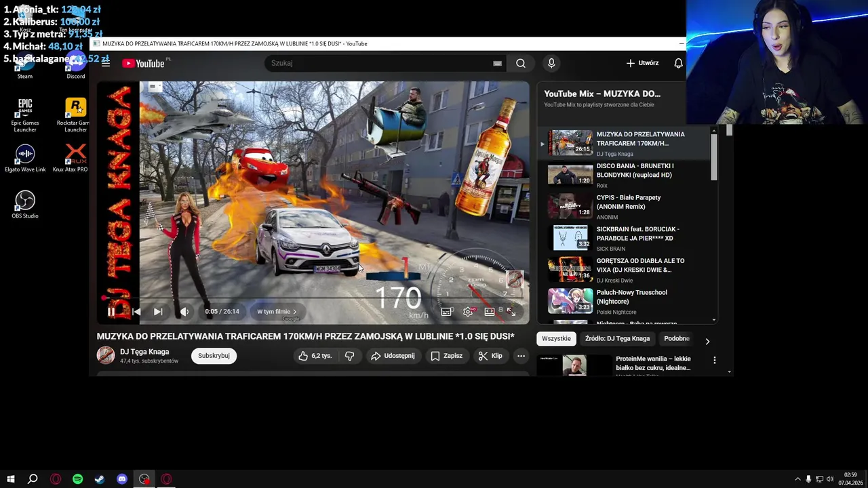Open more actions three-dot menu under video
Image resolution: width=868 pixels, height=488 pixels.
(521, 356)
